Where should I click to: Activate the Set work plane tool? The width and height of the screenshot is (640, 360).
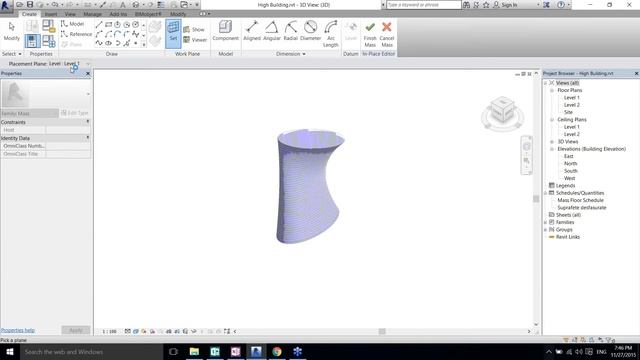(173, 33)
